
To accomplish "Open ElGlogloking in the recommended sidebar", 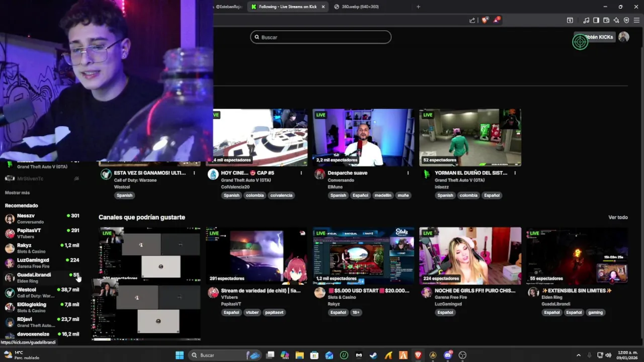I will [x=42, y=307].
